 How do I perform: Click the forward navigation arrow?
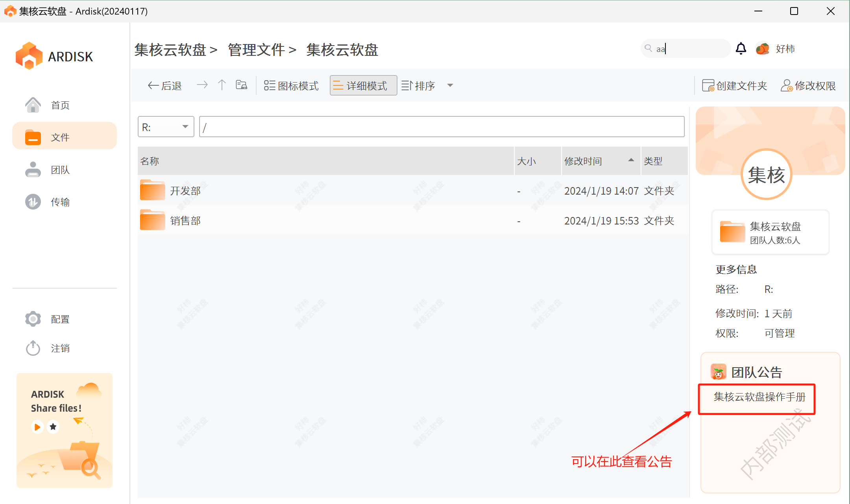(x=202, y=85)
